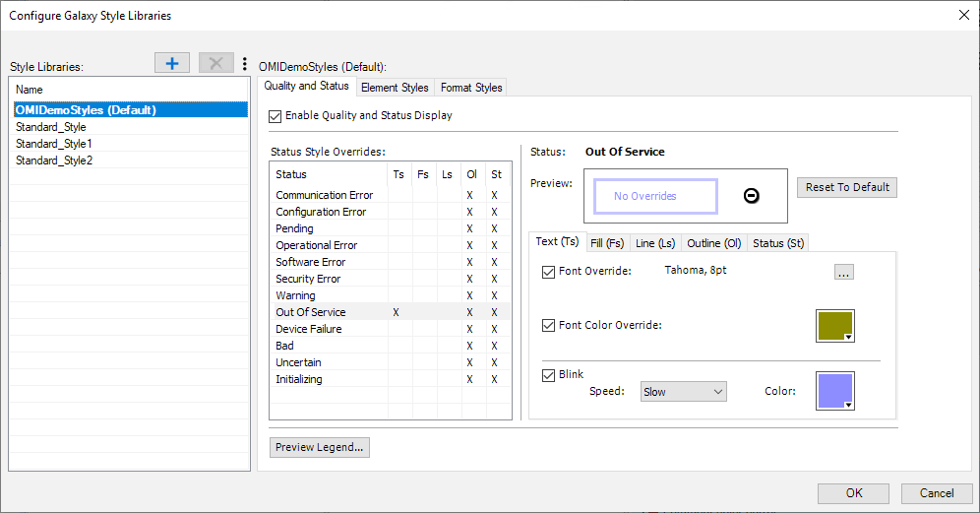Select the Fill (Fs) tab
Image resolution: width=980 pixels, height=513 pixels.
pyautogui.click(x=607, y=243)
